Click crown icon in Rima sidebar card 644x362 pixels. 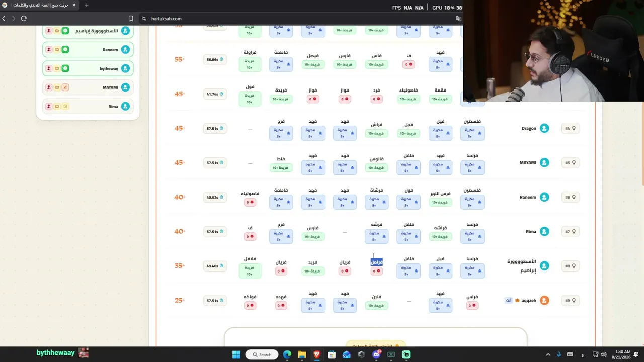point(57,107)
